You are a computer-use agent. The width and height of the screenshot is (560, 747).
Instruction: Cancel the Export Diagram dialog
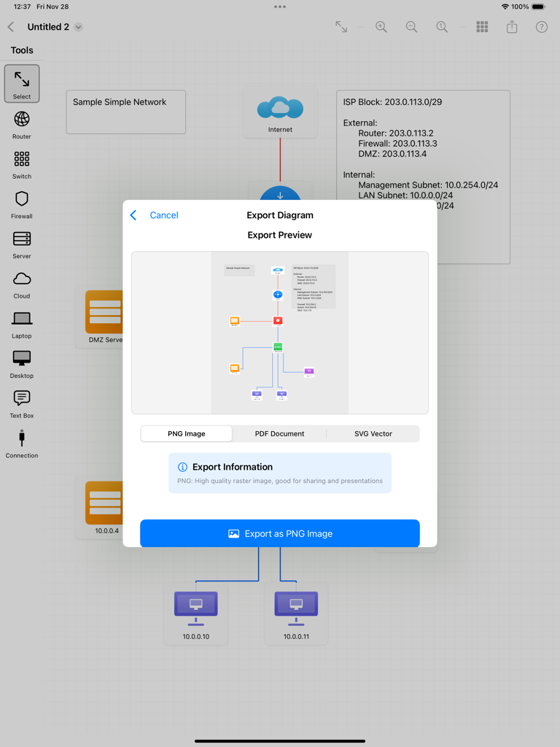(164, 215)
